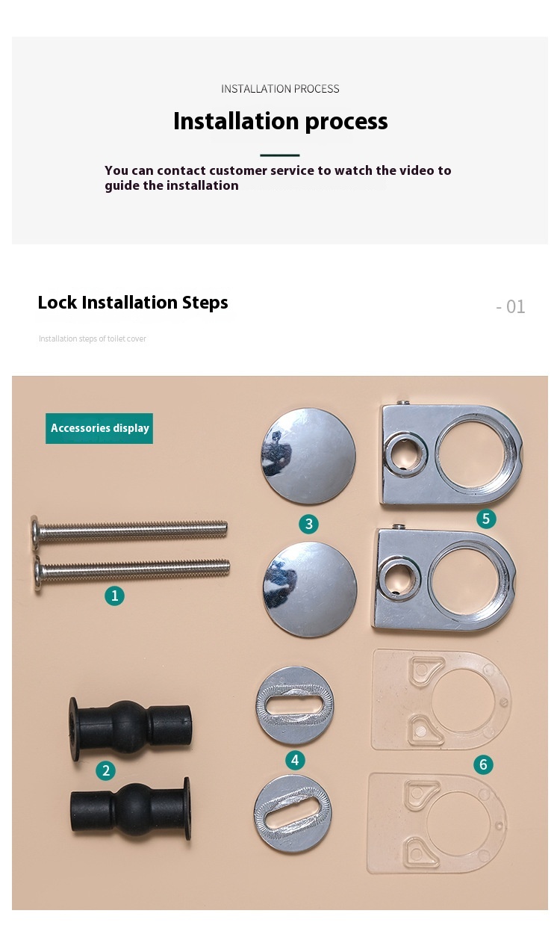The image size is (560, 946).
Task: Click the number 5 badge beside metal hinges
Action: pos(486,519)
